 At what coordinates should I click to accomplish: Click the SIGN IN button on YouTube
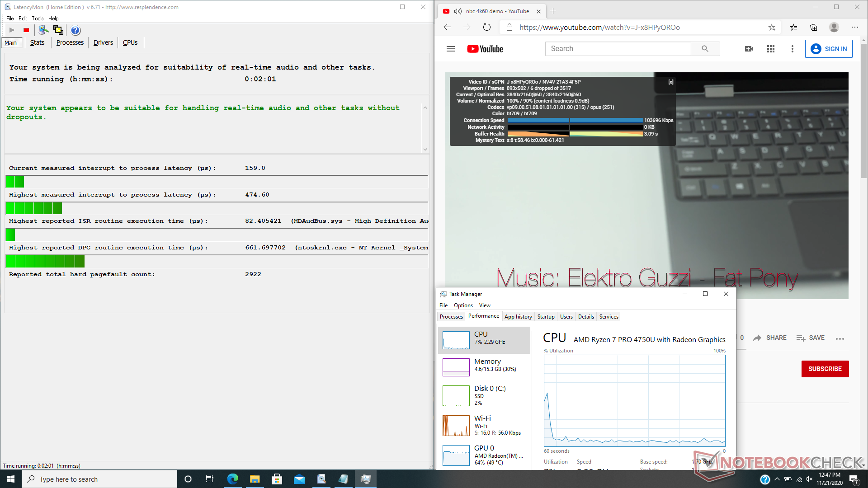coord(829,49)
